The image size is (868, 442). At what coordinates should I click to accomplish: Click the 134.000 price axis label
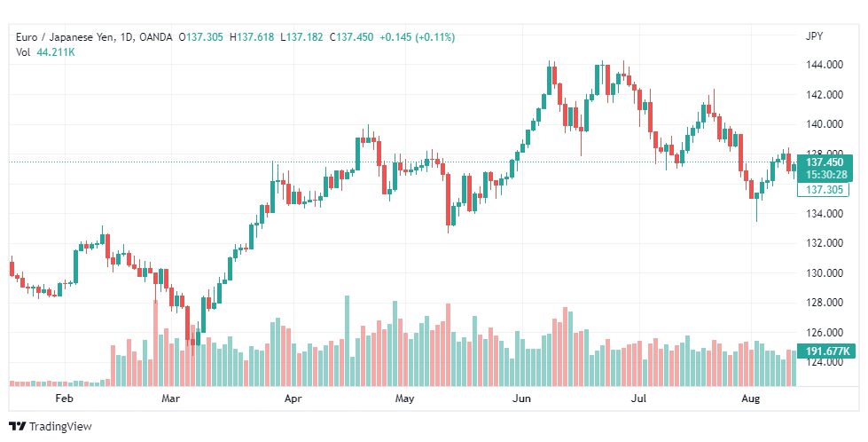[x=825, y=214]
